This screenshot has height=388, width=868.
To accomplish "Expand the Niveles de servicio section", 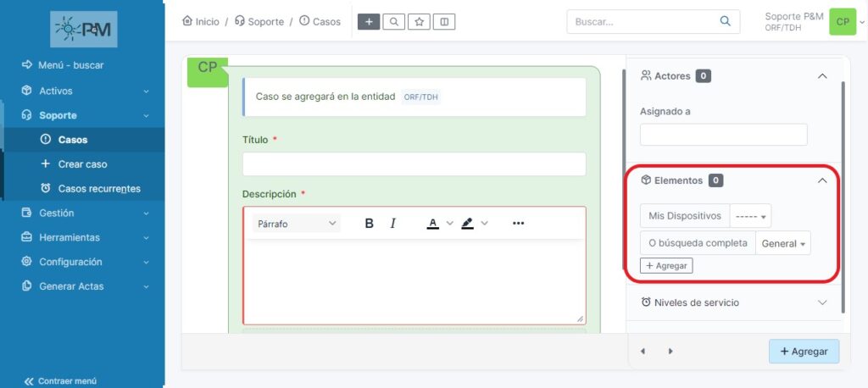I will tap(821, 302).
